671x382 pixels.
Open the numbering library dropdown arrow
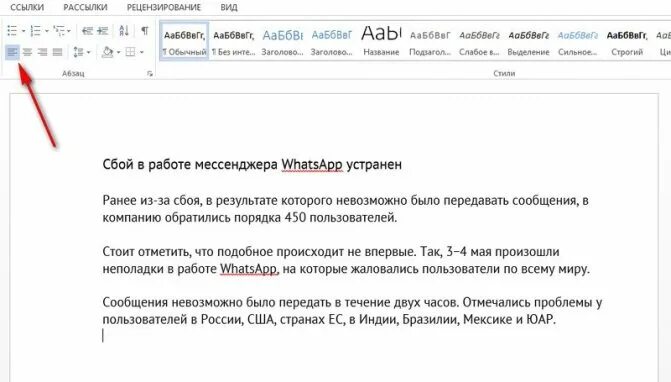click(x=46, y=31)
